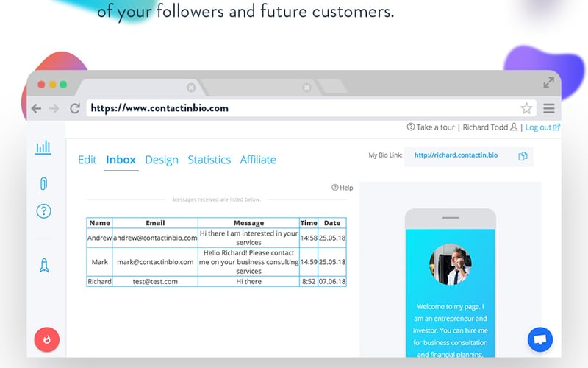This screenshot has height=368, width=588.
Task: Click the browser forward arrow
Action: 54,108
